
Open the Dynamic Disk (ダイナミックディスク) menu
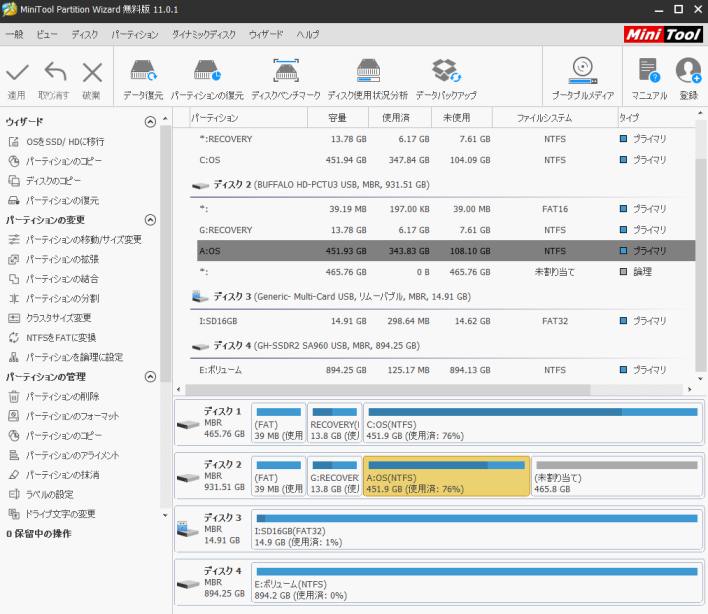(204, 34)
